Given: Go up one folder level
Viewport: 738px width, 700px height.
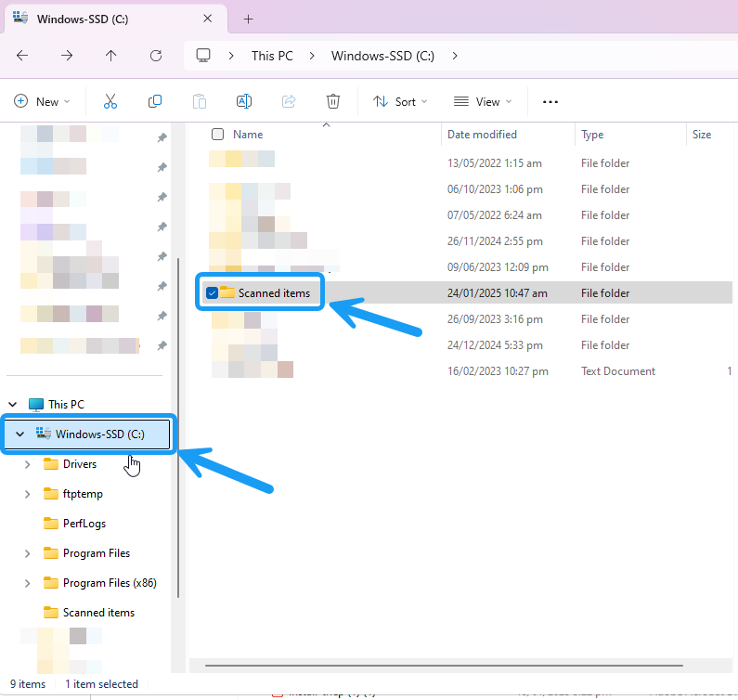Looking at the screenshot, I should tap(111, 56).
